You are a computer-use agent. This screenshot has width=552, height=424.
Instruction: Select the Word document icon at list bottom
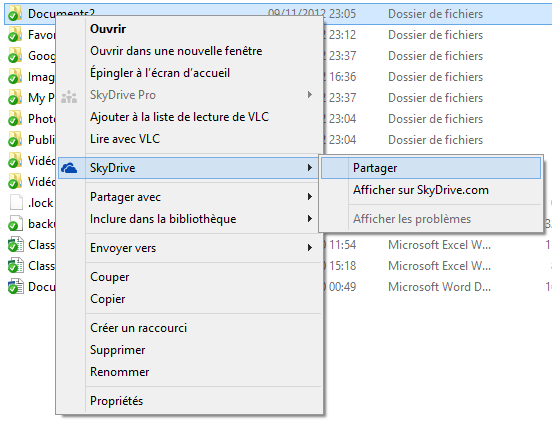[15, 286]
